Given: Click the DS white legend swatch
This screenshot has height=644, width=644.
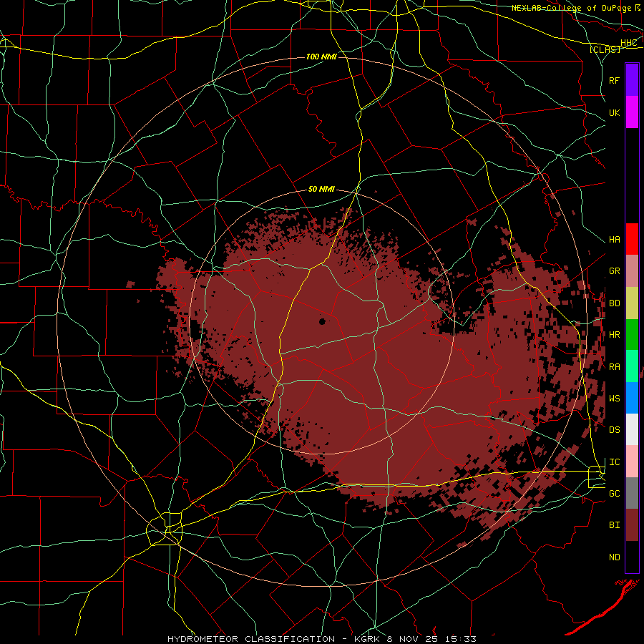Looking at the screenshot, I should tap(632, 429).
